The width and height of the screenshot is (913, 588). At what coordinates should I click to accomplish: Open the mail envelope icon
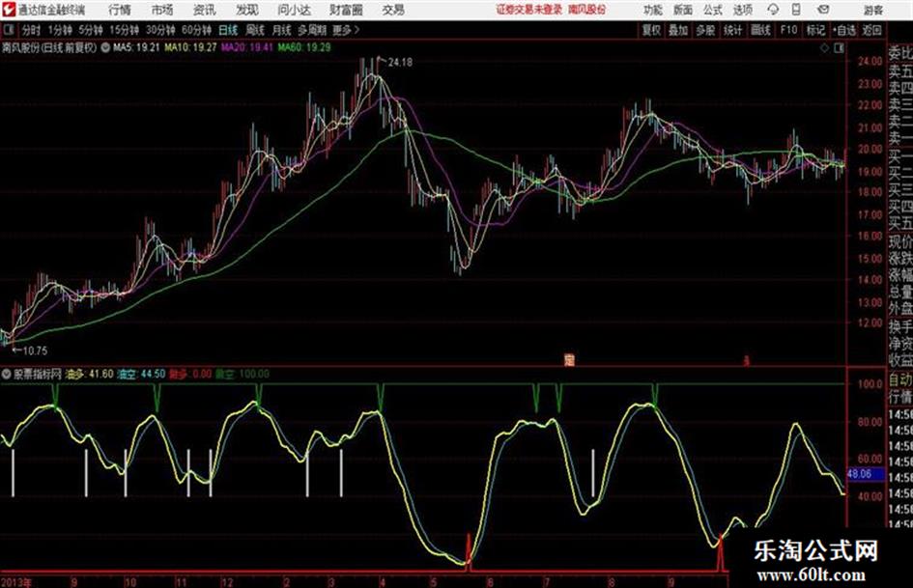click(823, 10)
